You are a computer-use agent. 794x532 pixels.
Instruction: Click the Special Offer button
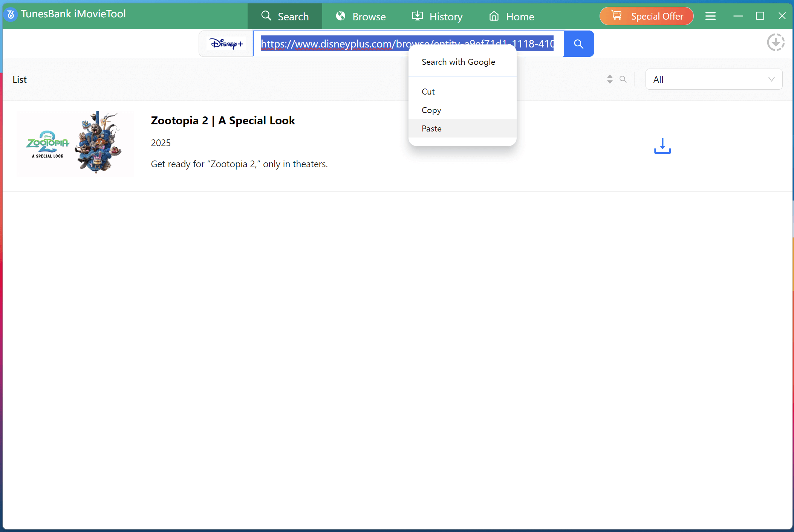(x=646, y=16)
